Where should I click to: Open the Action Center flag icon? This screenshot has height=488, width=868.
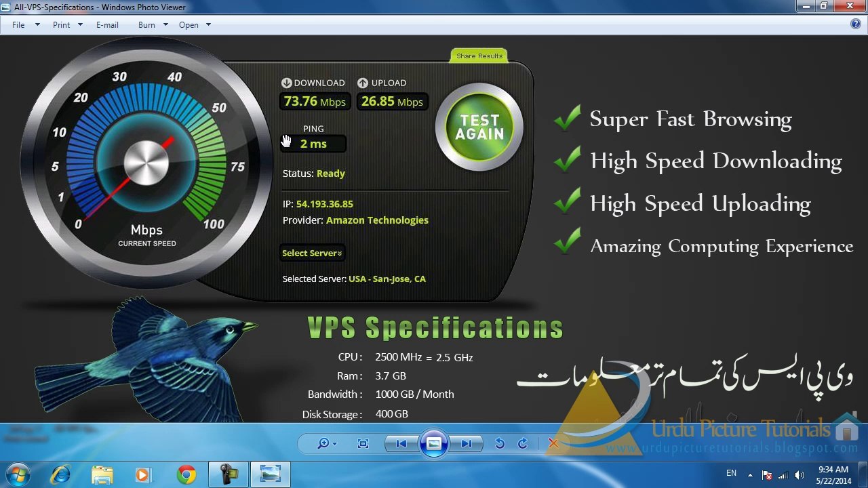(767, 475)
